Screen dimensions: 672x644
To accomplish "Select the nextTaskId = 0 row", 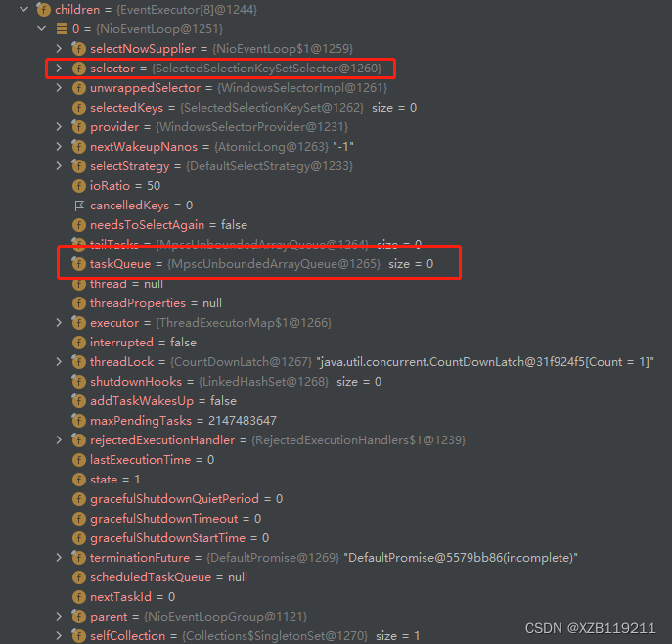I will click(123, 597).
